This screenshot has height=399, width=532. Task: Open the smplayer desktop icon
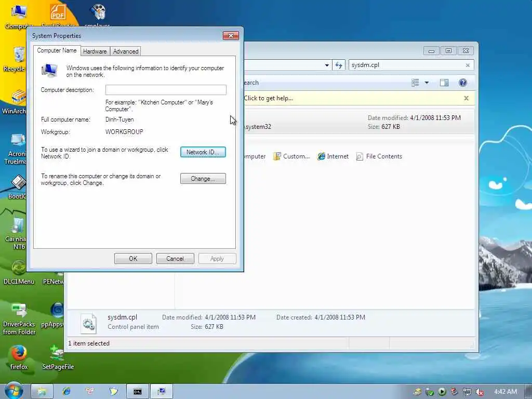coord(98,15)
